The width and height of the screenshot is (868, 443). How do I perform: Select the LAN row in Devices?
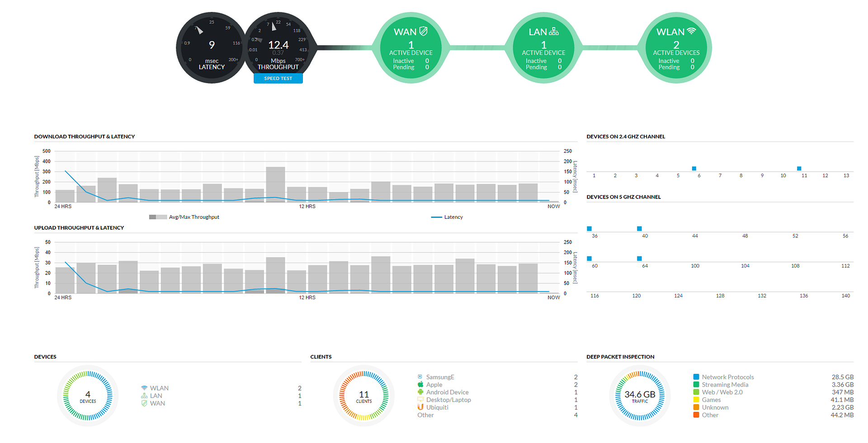221,396
